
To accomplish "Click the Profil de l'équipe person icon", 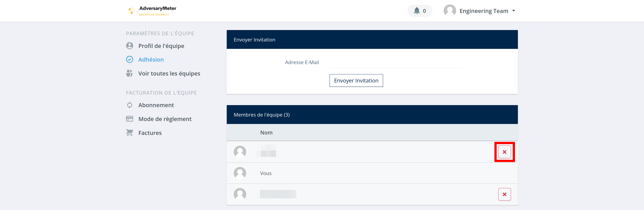I will click(x=129, y=46).
